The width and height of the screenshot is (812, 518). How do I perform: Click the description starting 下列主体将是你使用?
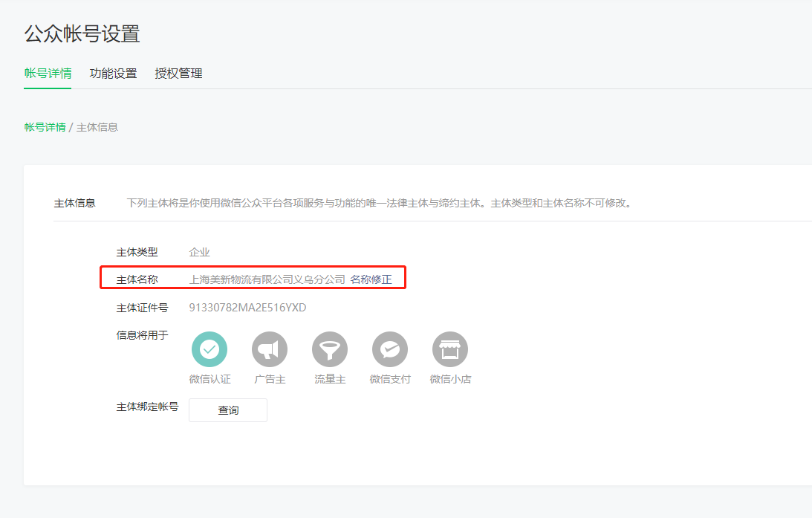tap(379, 203)
